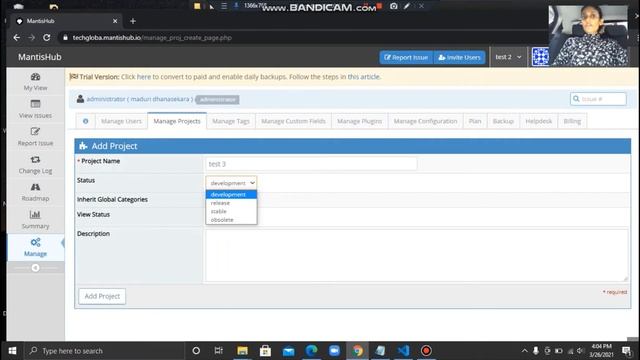This screenshot has width=640, height=360.
Task: Open Cortana circle on taskbar
Action: [x=196, y=351]
